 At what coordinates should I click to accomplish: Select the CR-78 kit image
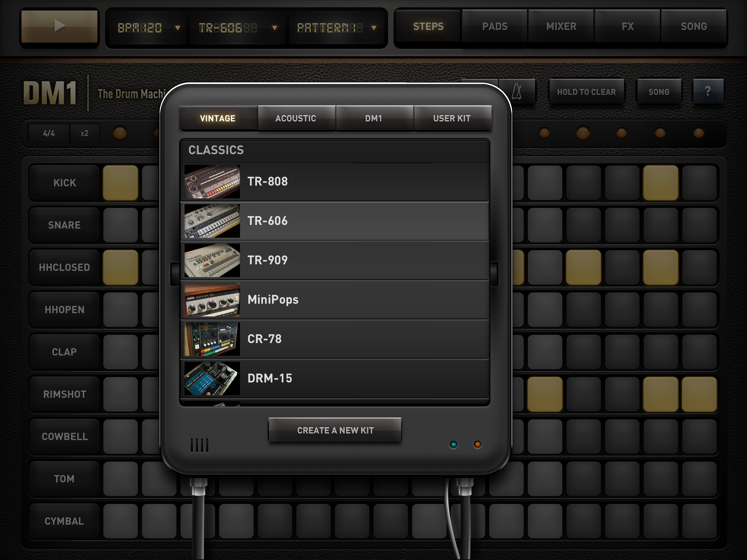click(x=212, y=339)
